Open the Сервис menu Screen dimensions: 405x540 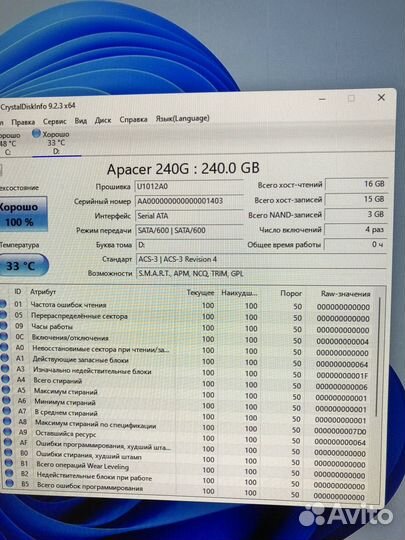coord(54,121)
